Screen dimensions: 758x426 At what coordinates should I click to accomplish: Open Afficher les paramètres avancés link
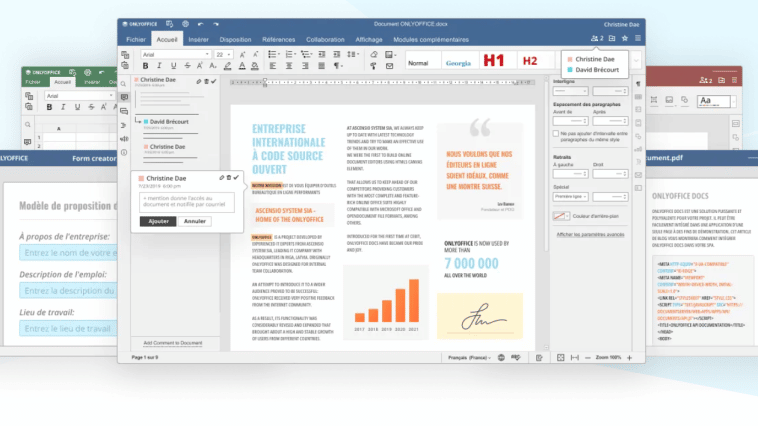coord(590,235)
